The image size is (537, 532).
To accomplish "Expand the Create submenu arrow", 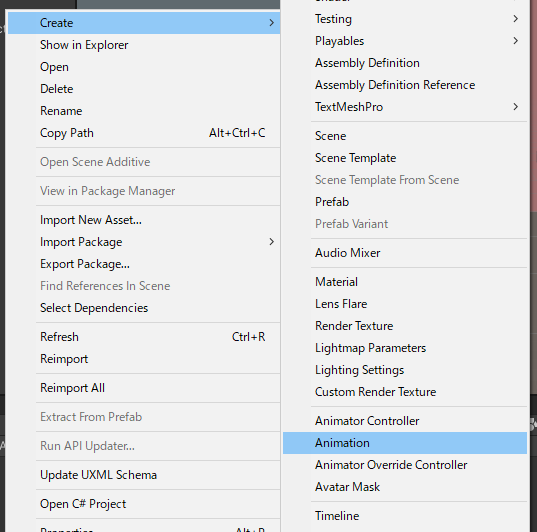I will [272, 23].
